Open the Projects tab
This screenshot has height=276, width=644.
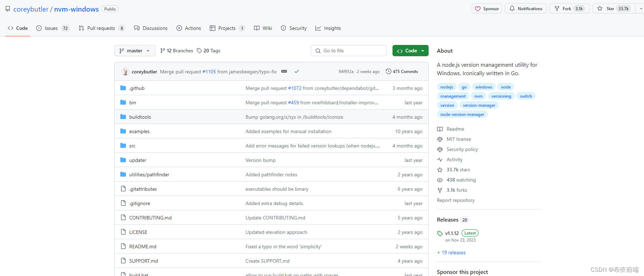click(x=227, y=28)
